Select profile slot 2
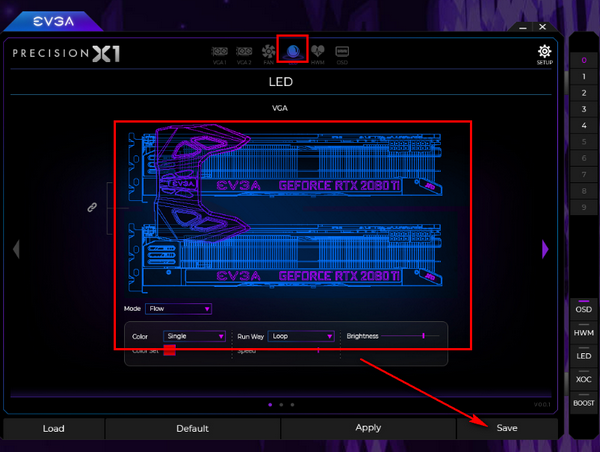Image resolution: width=600 pixels, height=452 pixels. pos(584,93)
